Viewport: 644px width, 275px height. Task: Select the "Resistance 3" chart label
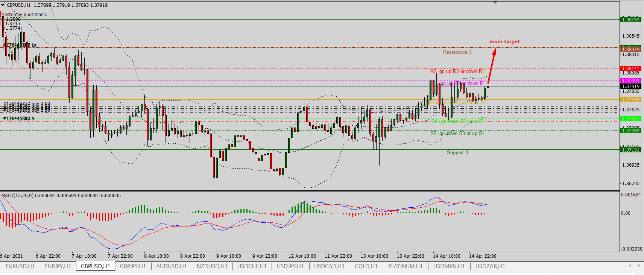(x=457, y=52)
